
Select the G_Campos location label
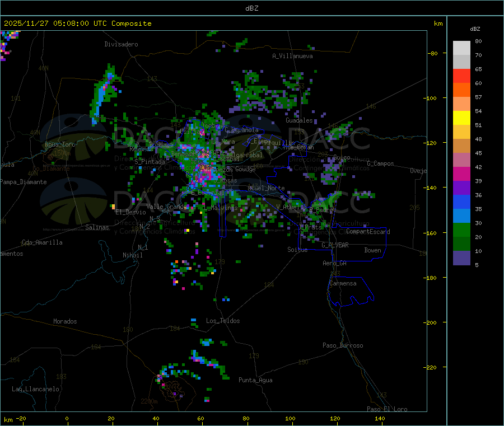381,163
